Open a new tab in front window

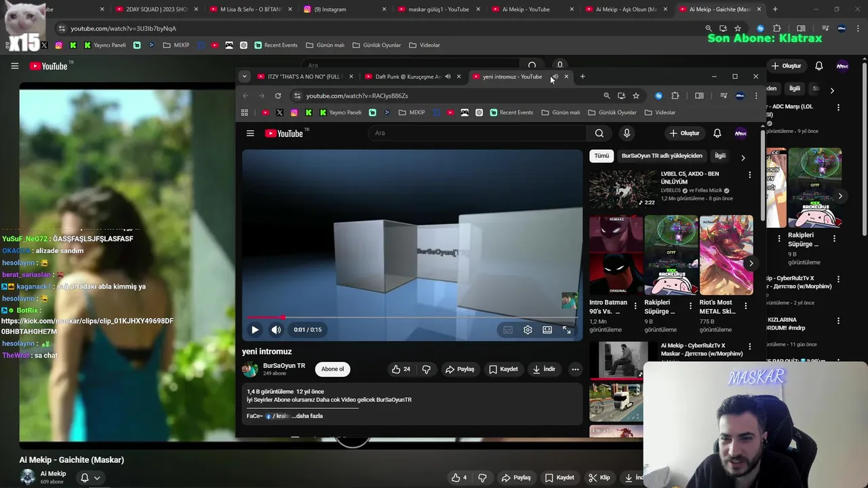click(x=583, y=77)
